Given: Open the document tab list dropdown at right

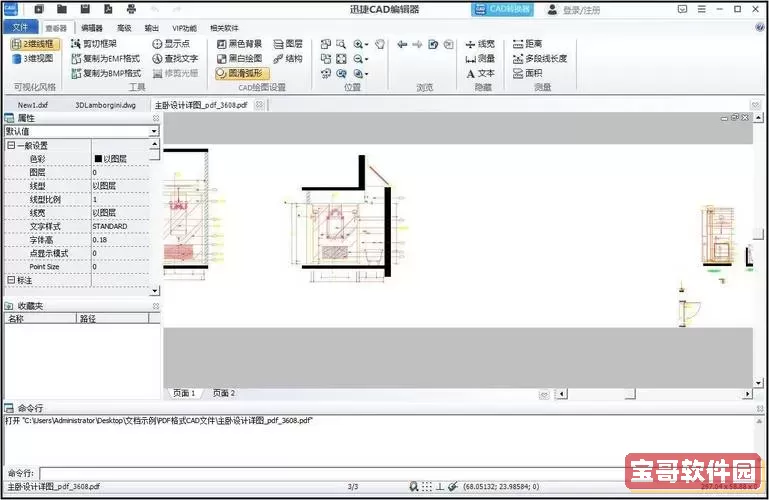Looking at the screenshot, I should tap(755, 105).
